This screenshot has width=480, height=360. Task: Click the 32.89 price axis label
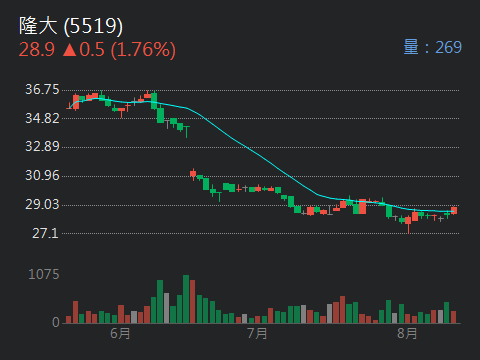42,146
